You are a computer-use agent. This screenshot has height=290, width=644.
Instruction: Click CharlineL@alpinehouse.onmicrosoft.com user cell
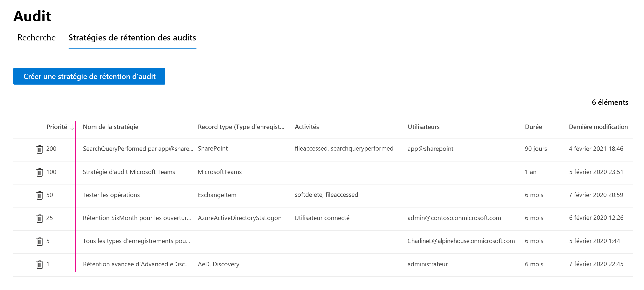[461, 241]
